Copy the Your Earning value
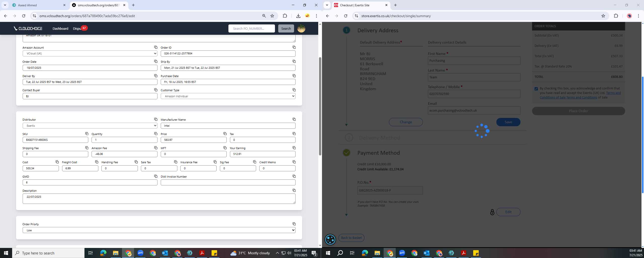 (x=294, y=148)
